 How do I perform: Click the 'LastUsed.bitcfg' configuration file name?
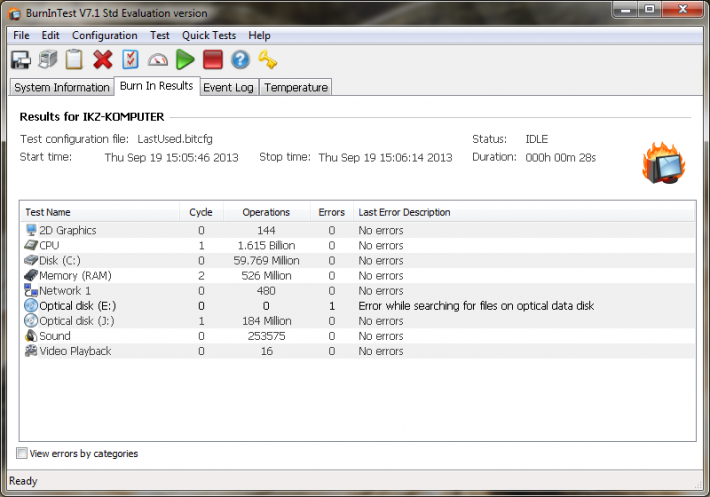coord(175,139)
